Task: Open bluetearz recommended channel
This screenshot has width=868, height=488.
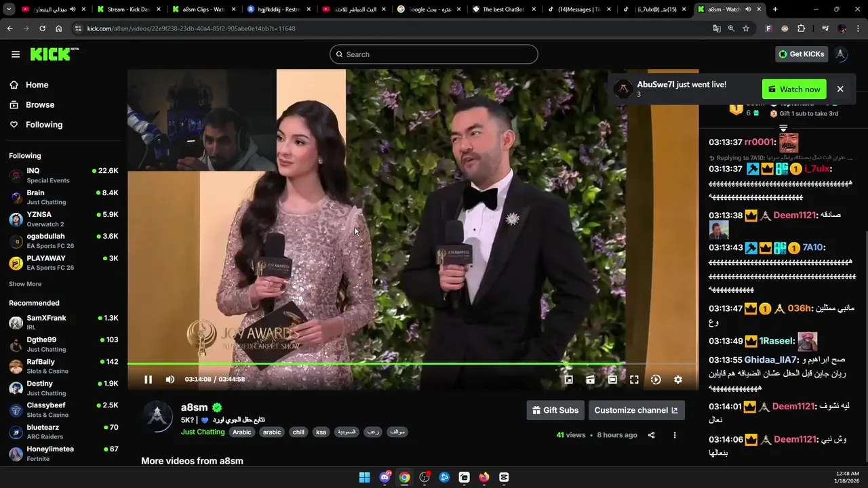Action: (x=64, y=431)
